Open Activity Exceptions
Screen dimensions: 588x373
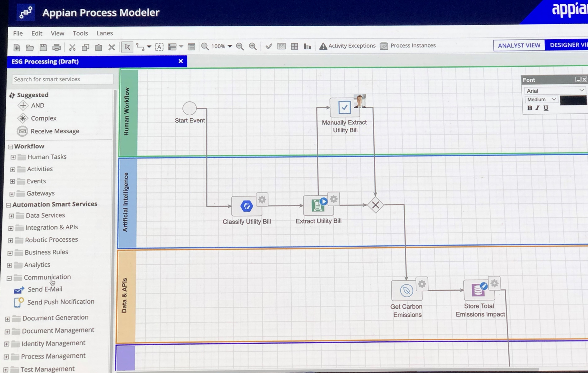347,46
